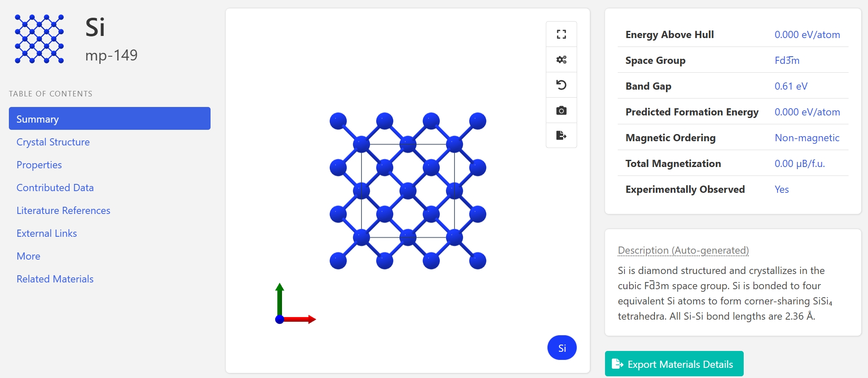The height and width of the screenshot is (378, 868).
Task: Click the export file icon in viewer
Action: (x=561, y=135)
